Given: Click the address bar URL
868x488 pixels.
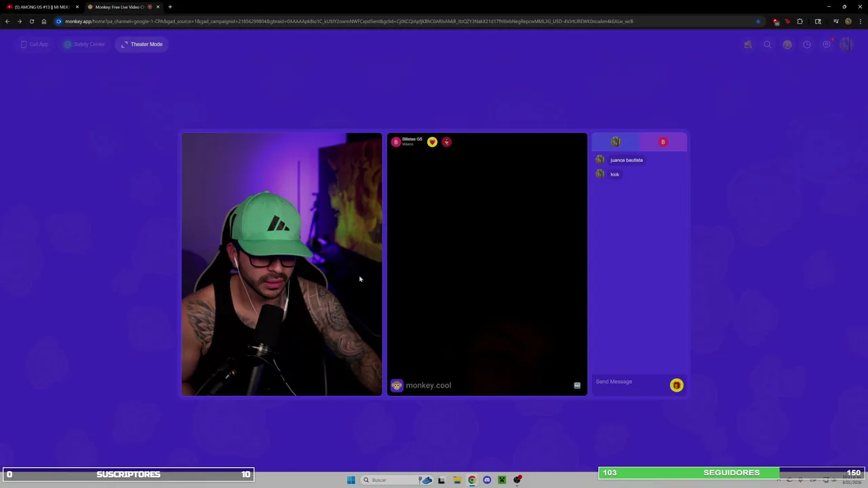Looking at the screenshot, I should click(x=349, y=21).
